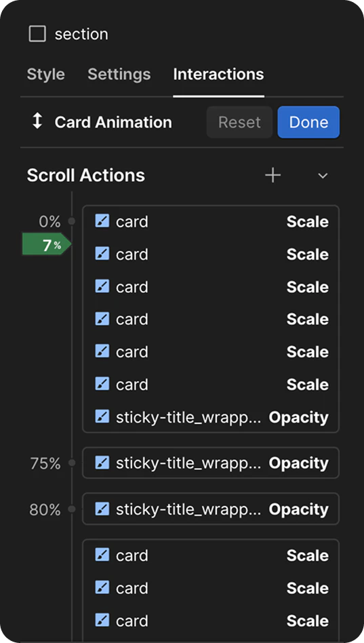Screen dimensions: 364x643
Task: Click the Reset button
Action: coord(239,122)
